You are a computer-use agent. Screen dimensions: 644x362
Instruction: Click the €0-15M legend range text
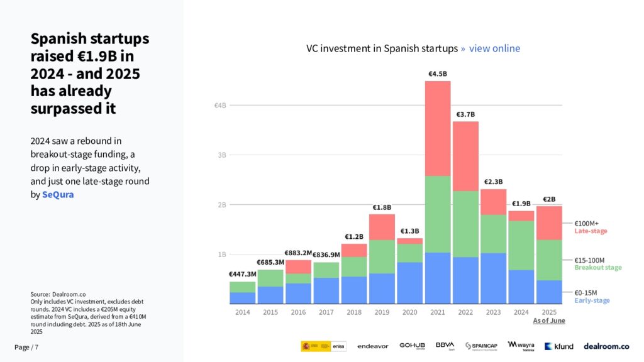(586, 293)
